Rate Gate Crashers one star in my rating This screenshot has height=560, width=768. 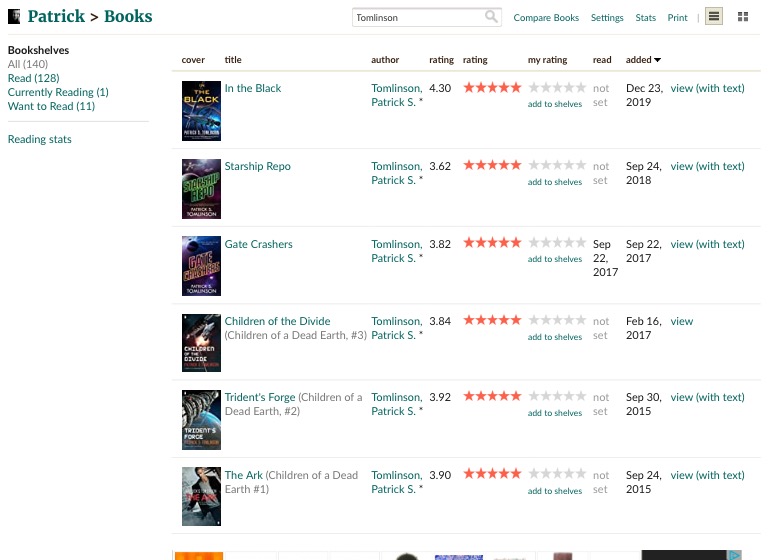(x=533, y=242)
